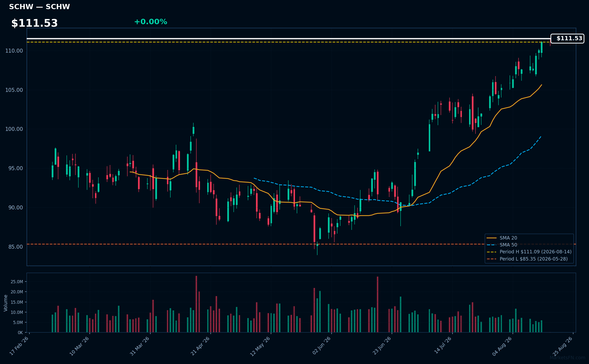The width and height of the screenshot is (589, 364).
Task: Select the 100.00 price axis label
Action: point(14,129)
